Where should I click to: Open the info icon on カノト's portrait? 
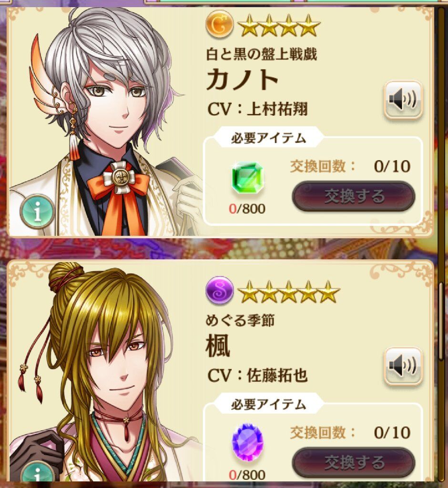38,212
